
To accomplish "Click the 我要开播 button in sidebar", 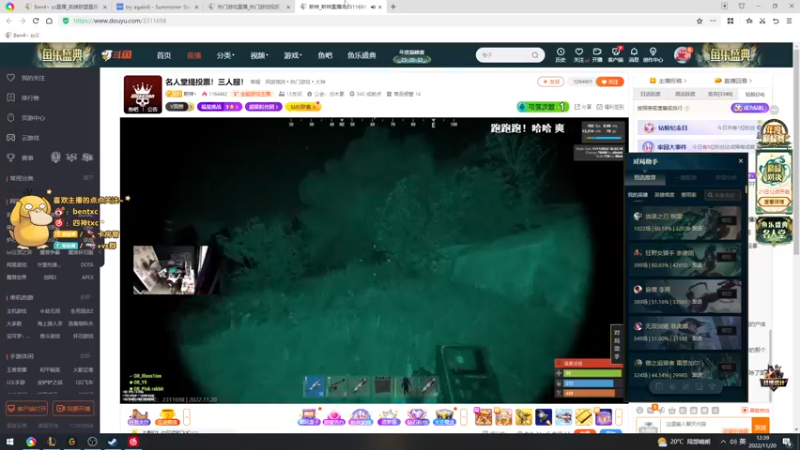I will pos(73,409).
